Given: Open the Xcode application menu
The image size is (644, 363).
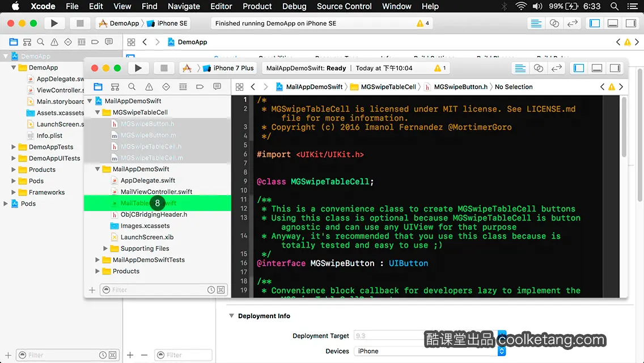Looking at the screenshot, I should (x=43, y=6).
